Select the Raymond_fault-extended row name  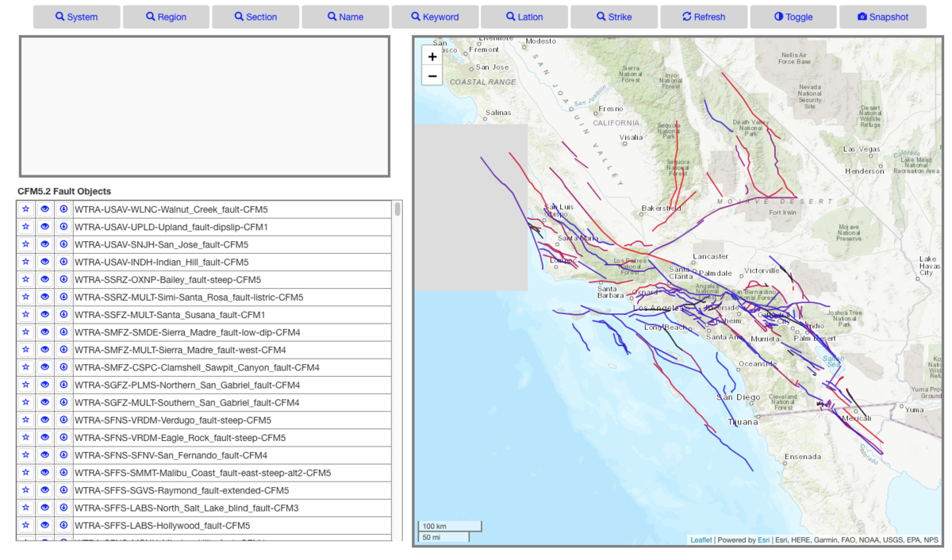[x=182, y=490]
